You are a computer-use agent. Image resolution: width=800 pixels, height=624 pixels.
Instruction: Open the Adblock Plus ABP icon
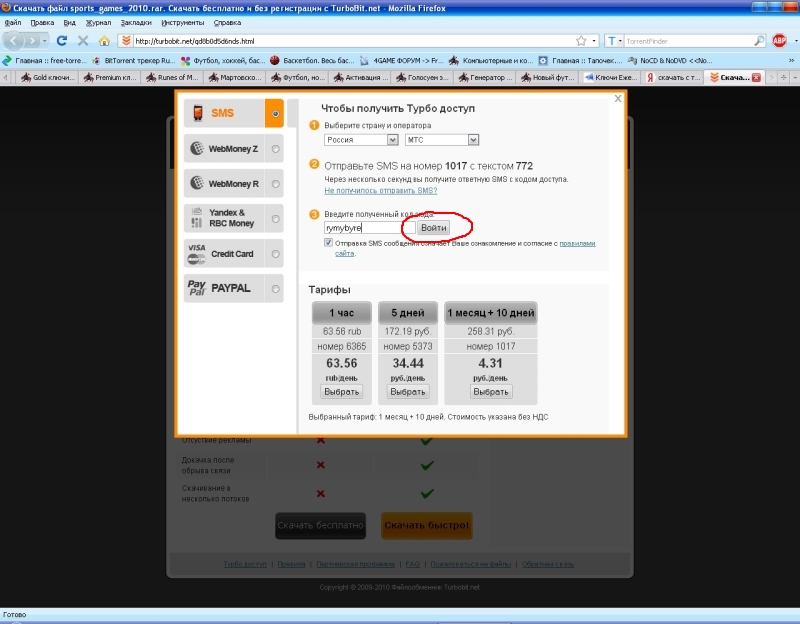click(x=779, y=41)
